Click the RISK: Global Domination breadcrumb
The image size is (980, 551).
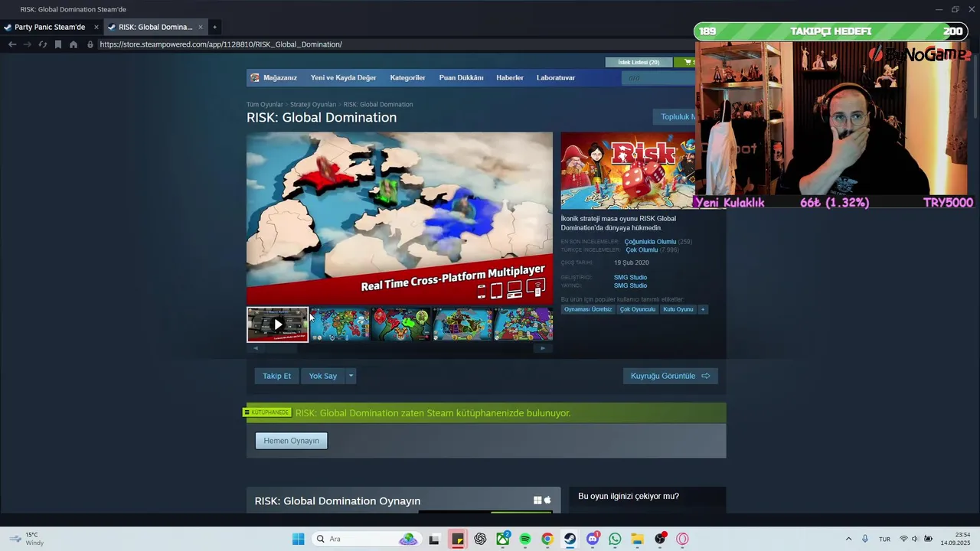378,104
